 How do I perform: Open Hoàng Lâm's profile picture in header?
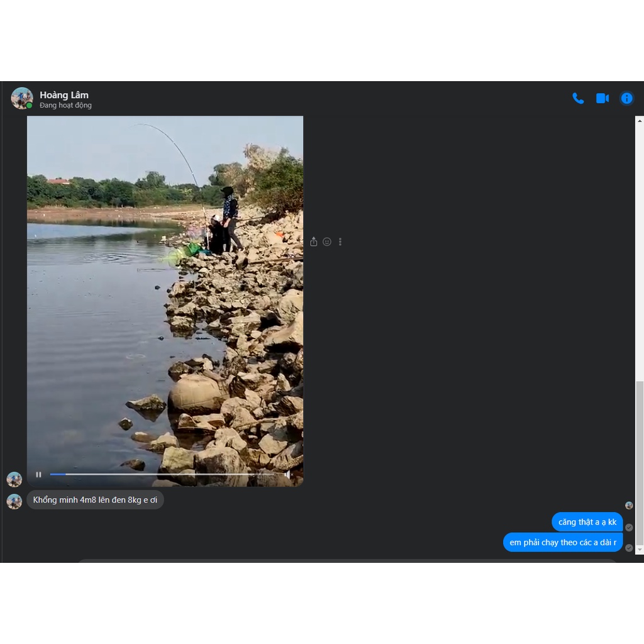tap(22, 98)
